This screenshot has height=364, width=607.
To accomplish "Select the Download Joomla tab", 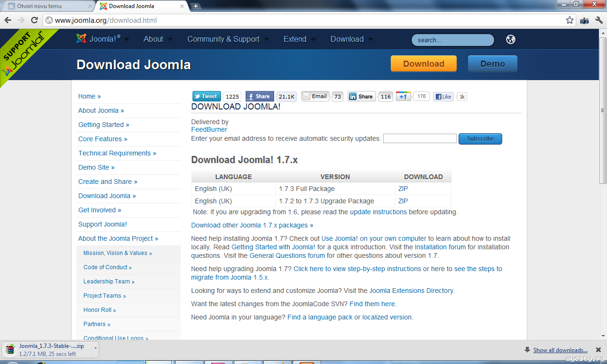I will (x=142, y=6).
